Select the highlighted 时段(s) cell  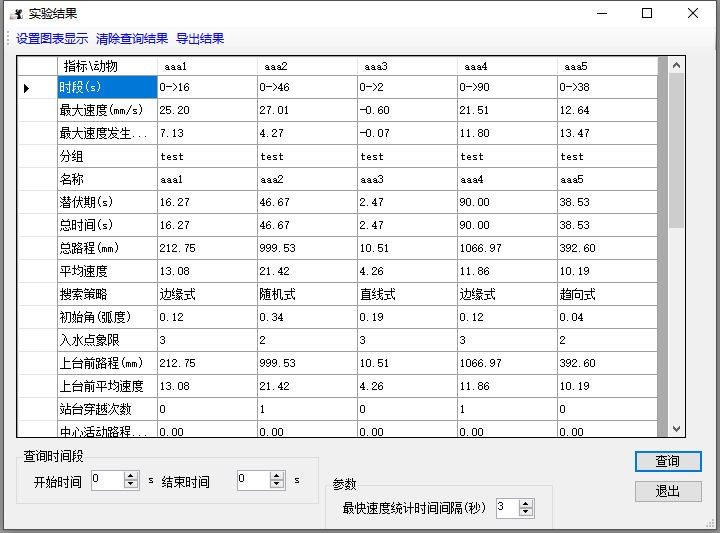[x=107, y=87]
